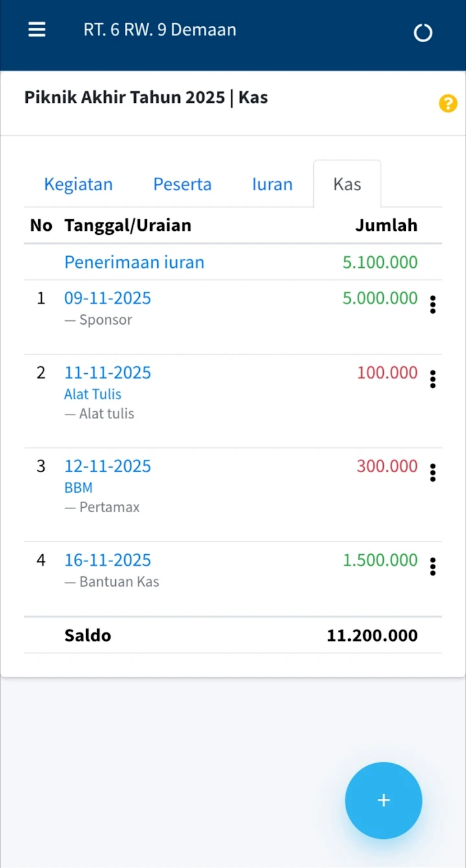Image resolution: width=466 pixels, height=868 pixels.
Task: Open the 09-11-2025 transaction
Action: [107, 298]
